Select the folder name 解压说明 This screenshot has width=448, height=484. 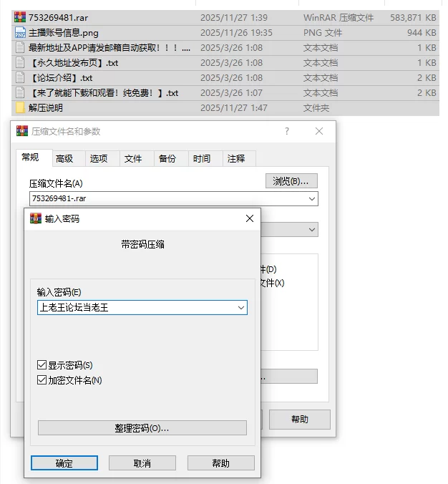click(x=46, y=107)
